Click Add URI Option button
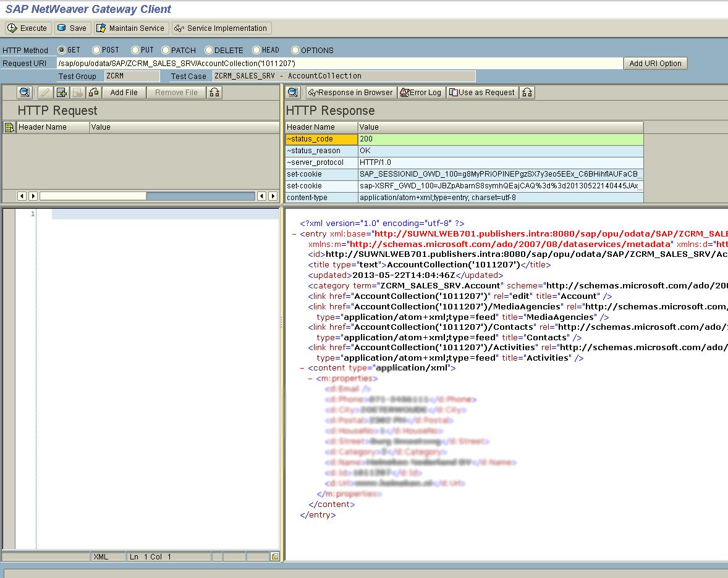Viewport: 728px width, 578px height. point(655,63)
